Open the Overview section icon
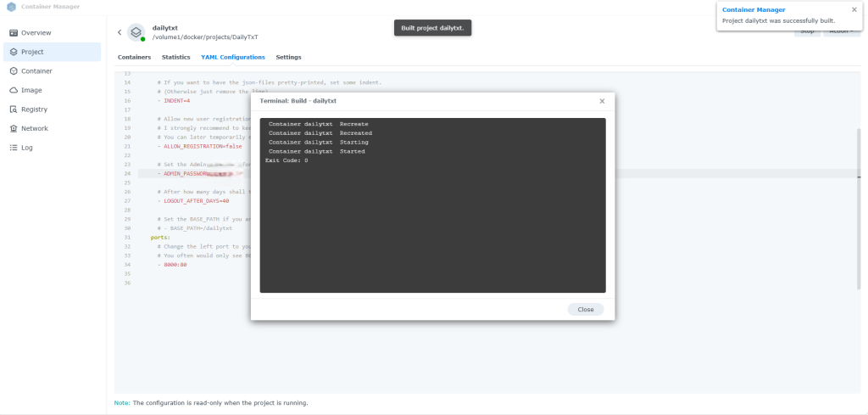Image resolution: width=868 pixels, height=415 pixels. 14,33
